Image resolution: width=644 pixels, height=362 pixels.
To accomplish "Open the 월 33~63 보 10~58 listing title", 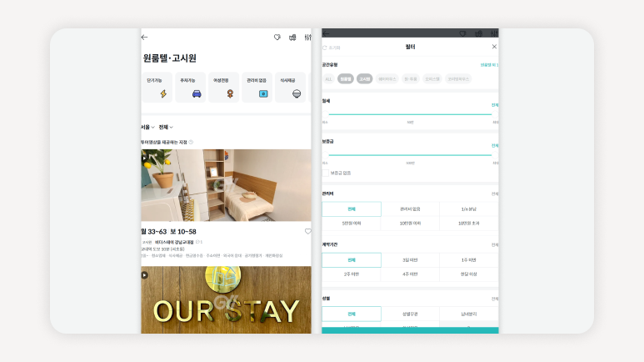I will tap(169, 232).
